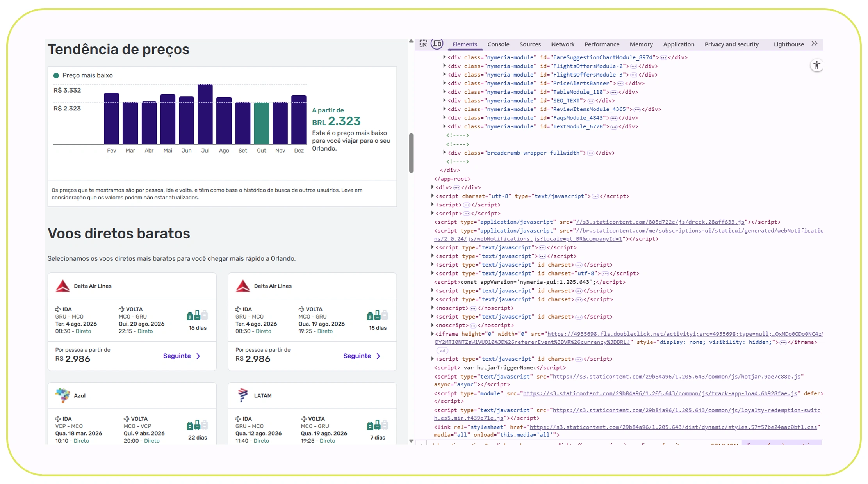Open the Network tab in DevTools
868x484 pixels.
click(562, 44)
